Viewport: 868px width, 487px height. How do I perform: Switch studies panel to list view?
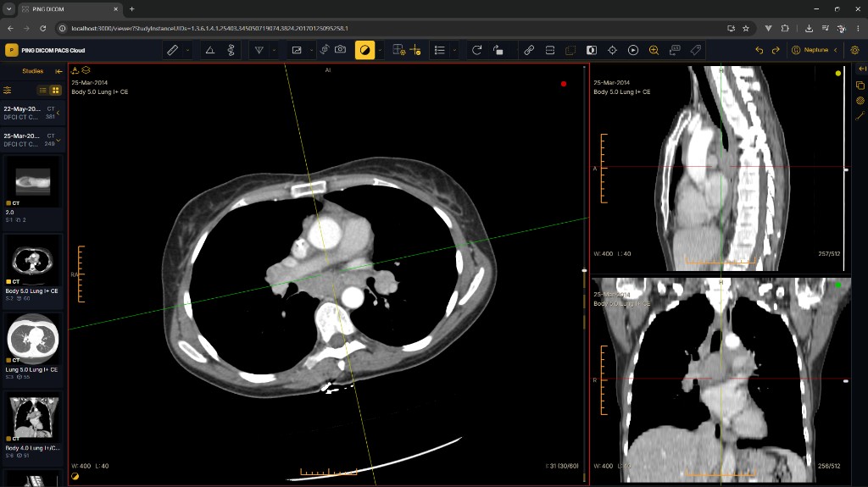pos(42,91)
